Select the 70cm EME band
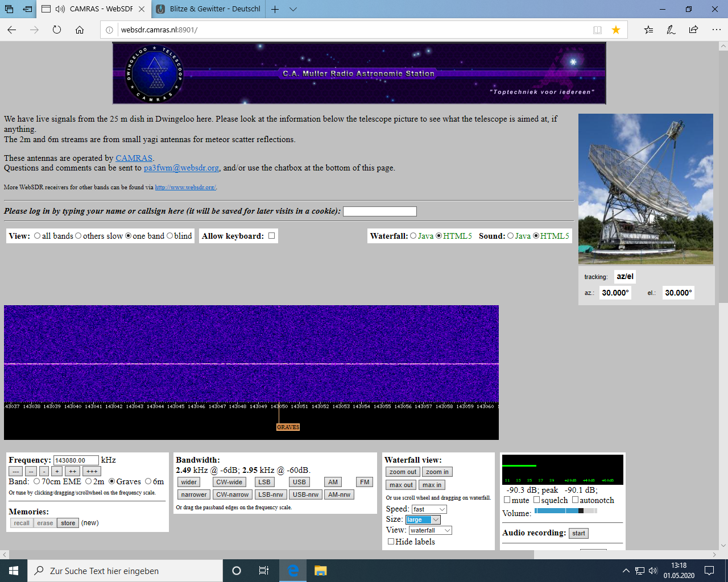 tap(36, 481)
